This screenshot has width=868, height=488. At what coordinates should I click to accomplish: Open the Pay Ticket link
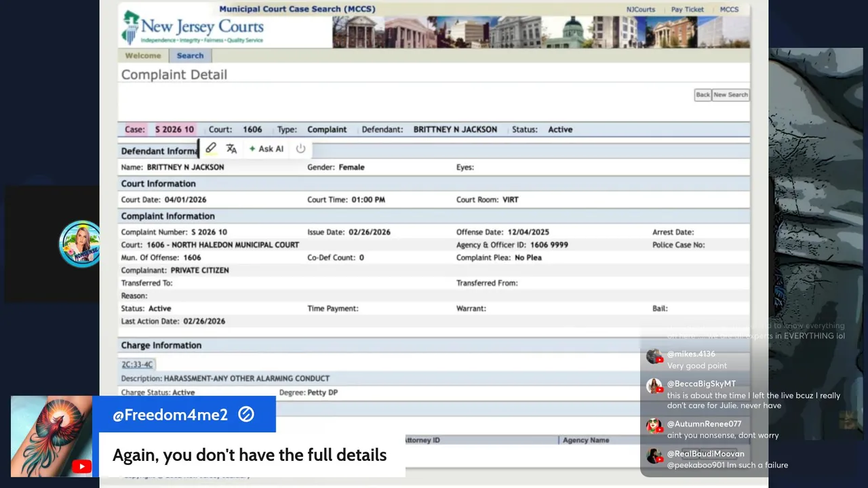[x=688, y=9]
